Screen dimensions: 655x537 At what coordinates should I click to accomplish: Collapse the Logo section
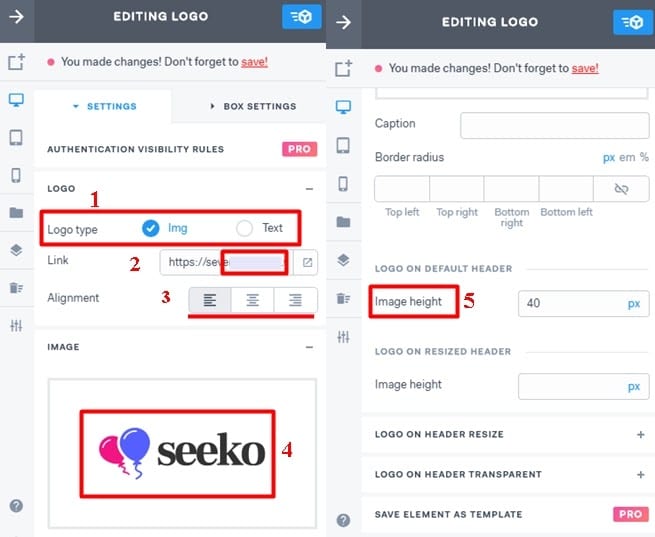pyautogui.click(x=309, y=189)
